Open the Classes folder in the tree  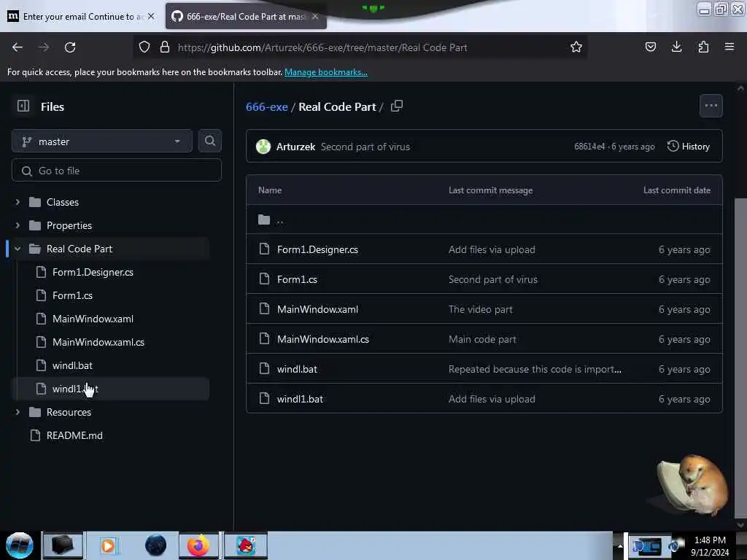[x=63, y=202]
